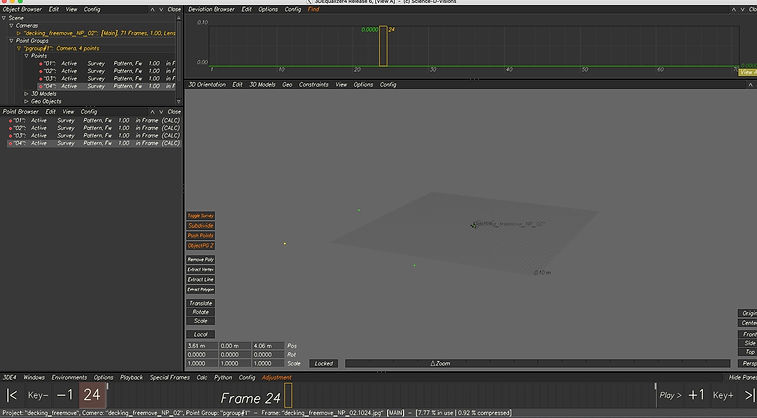Click the Pos X field showing 3.61 m
The width and height of the screenshot is (757, 418).
pos(202,346)
